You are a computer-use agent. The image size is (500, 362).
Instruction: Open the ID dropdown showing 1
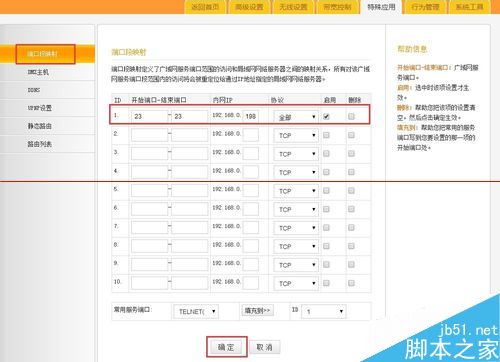point(324,312)
